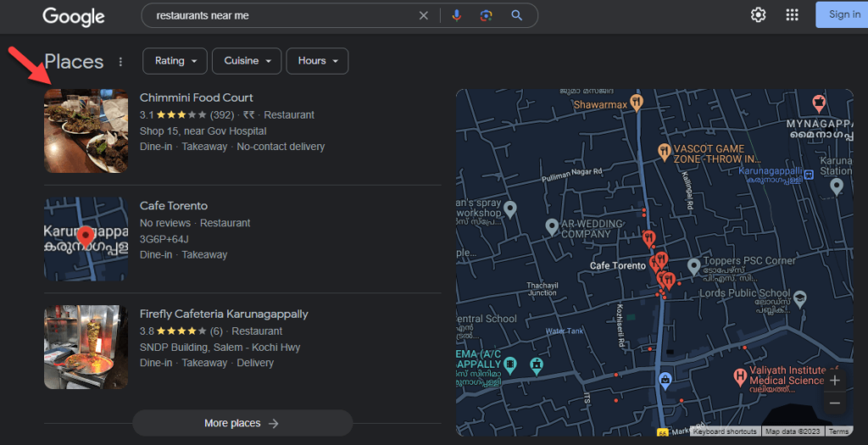This screenshot has width=868, height=445.
Task: Click 'Dine-in · Takeaway · No-contact delivery' text
Action: tap(232, 147)
